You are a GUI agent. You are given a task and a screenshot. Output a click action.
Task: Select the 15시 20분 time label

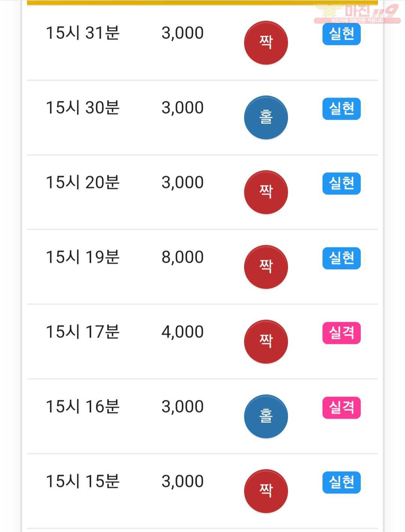pos(82,182)
